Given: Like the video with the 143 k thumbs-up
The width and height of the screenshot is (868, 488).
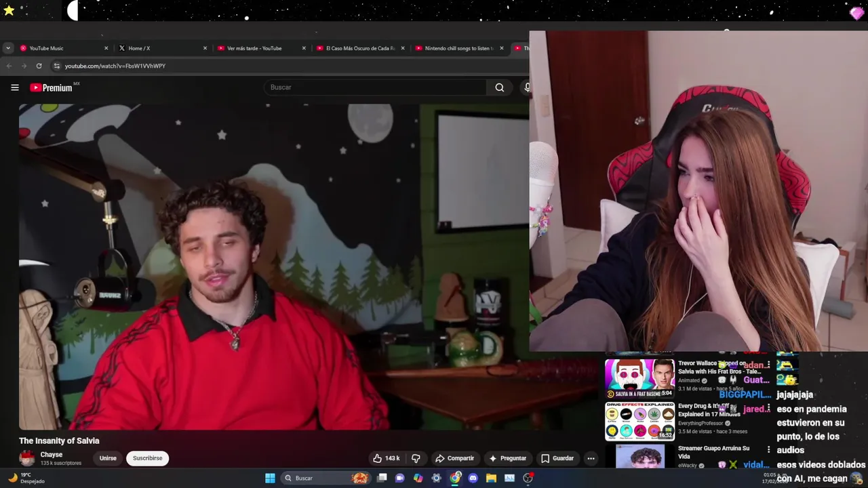Looking at the screenshot, I should (x=386, y=458).
